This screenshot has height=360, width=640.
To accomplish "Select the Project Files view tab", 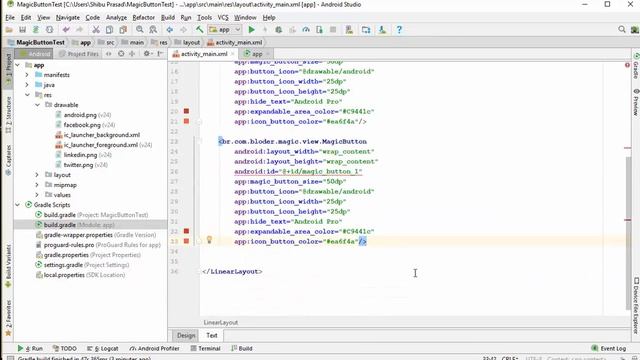I will point(79,54).
